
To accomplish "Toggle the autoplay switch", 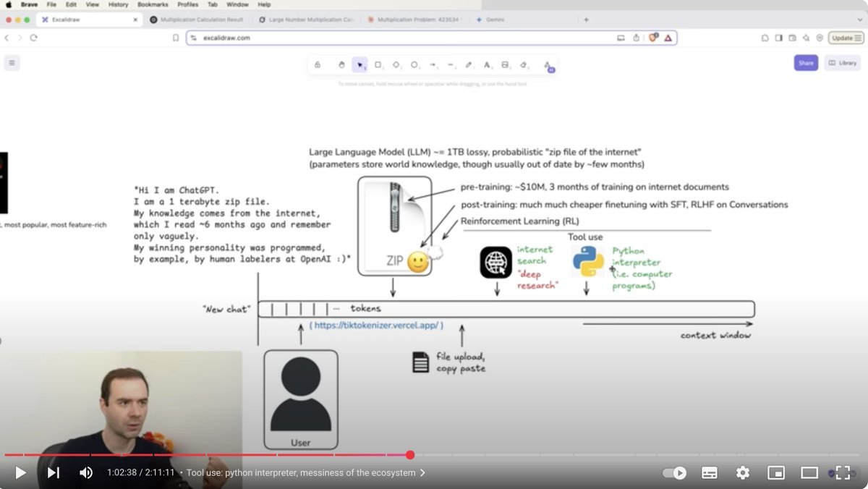I will pos(674,473).
